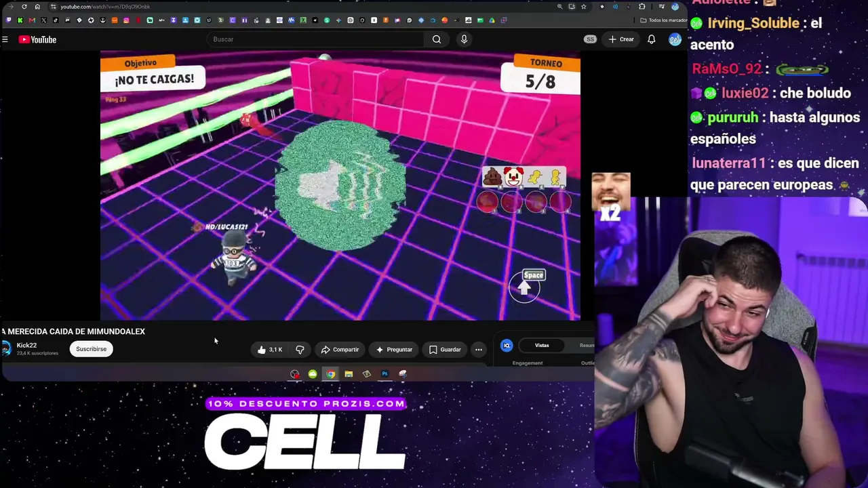
Task: Click the video player to pause
Action: (340, 186)
